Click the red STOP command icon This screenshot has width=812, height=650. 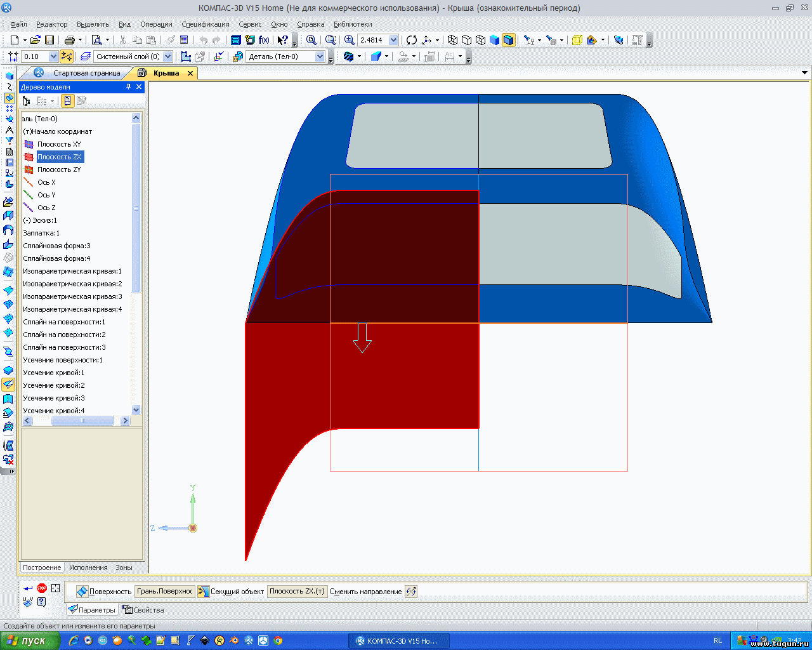tap(42, 588)
